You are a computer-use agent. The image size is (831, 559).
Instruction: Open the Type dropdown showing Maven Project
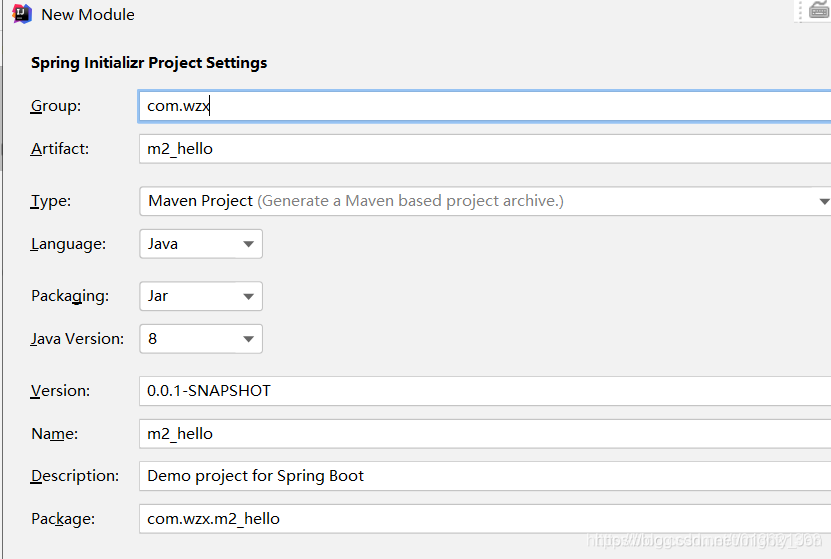tap(485, 201)
